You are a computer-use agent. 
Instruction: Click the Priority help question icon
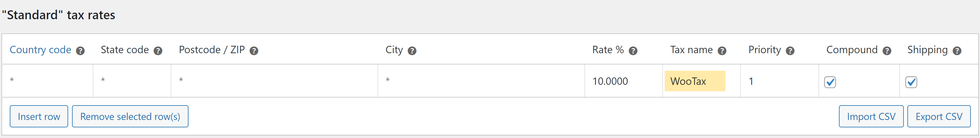[x=790, y=51]
